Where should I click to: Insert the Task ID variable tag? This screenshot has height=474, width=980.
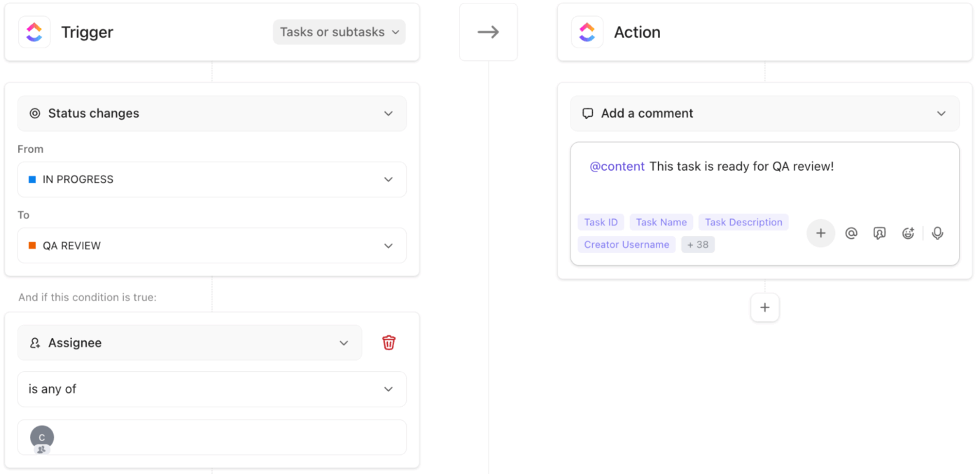[601, 221]
